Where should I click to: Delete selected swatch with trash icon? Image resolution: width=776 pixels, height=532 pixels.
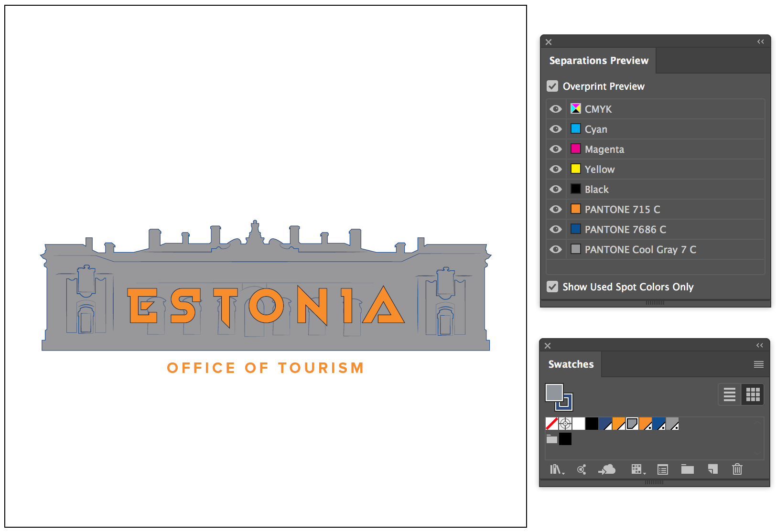pos(737,469)
